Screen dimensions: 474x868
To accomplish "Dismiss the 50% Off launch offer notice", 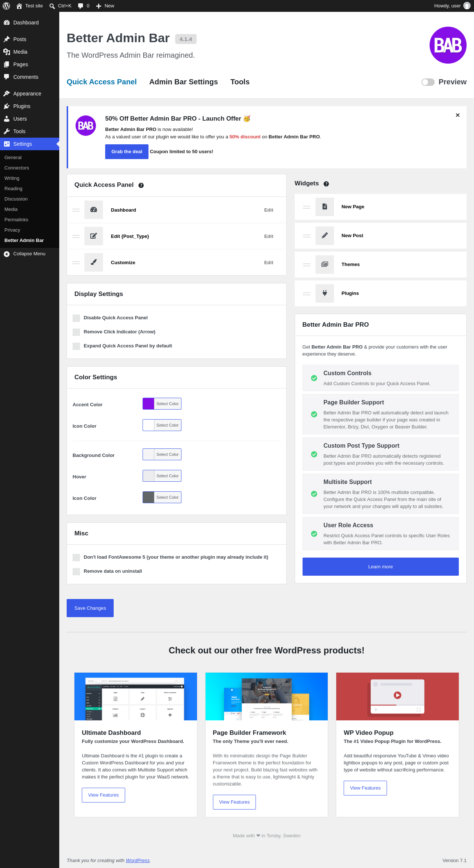I will 458,115.
